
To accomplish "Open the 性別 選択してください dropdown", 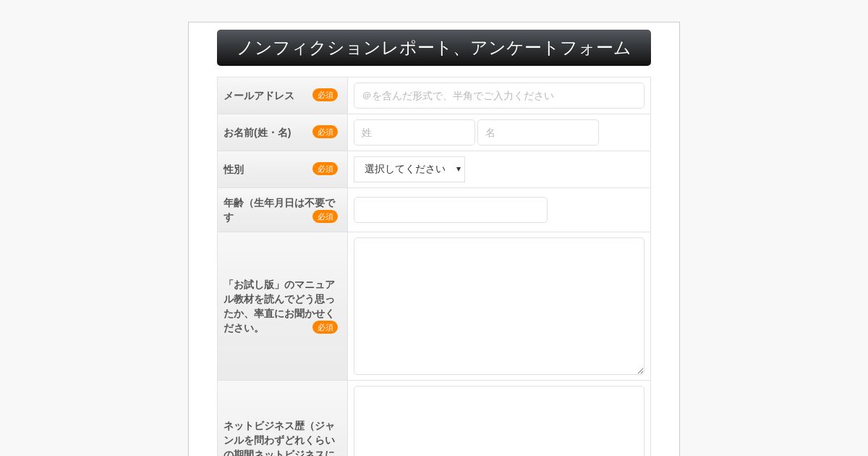I will click(x=409, y=169).
